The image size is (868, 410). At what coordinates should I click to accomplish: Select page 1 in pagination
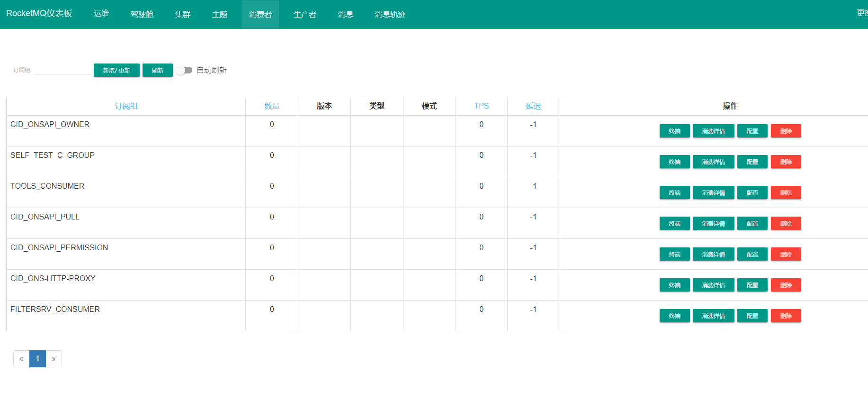pos(37,359)
